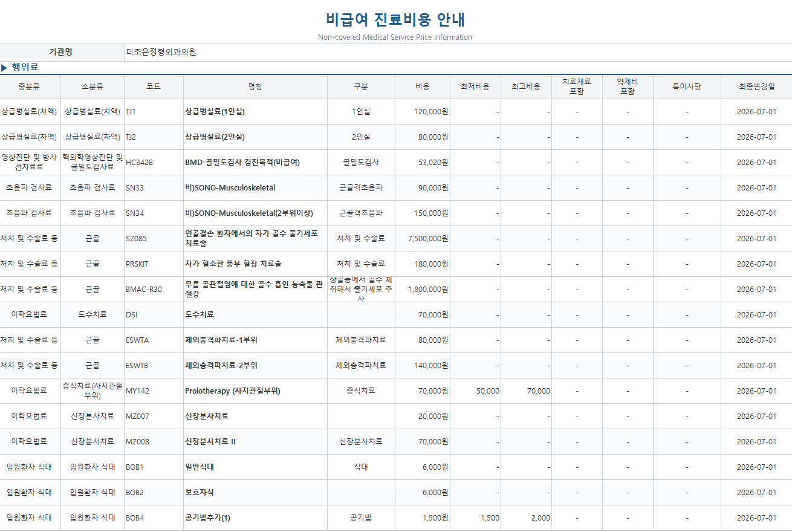The image size is (792, 532).
Task: Click the 특이사항 column header
Action: 687,86
